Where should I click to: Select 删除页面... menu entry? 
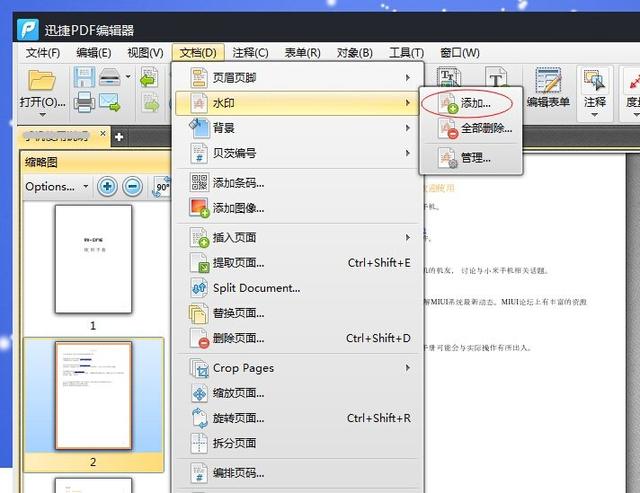(x=297, y=338)
